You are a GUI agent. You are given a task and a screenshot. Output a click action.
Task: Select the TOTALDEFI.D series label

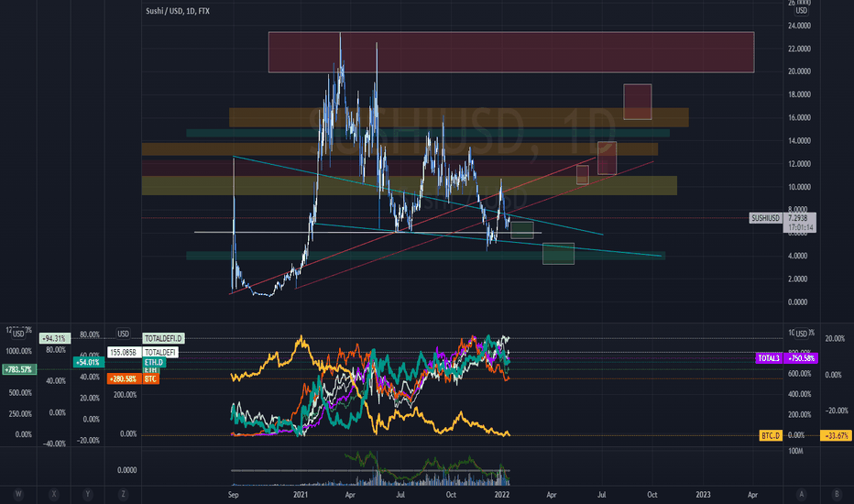[x=163, y=338]
